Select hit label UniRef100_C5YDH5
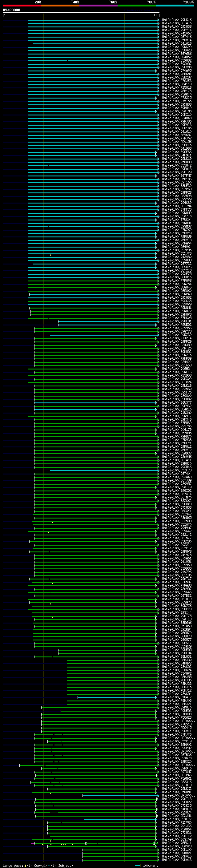 (177, 433)
